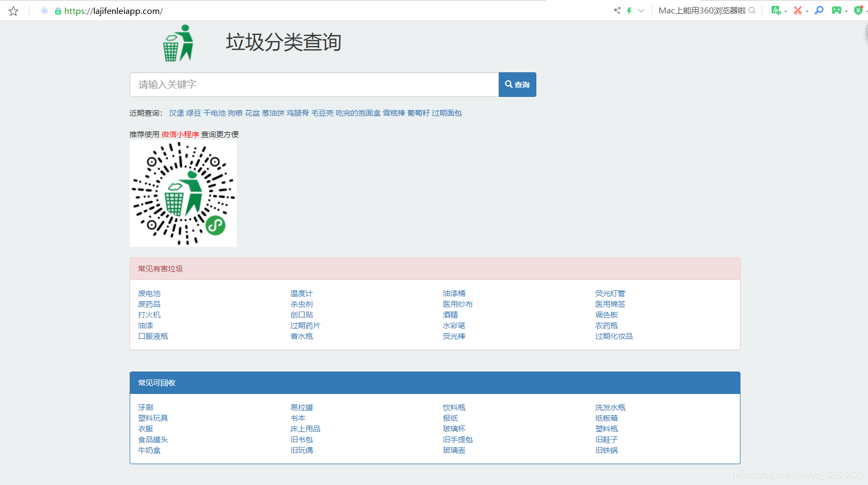Click the green shield payment icon
The width and height of the screenshot is (868, 485).
coord(858,10)
